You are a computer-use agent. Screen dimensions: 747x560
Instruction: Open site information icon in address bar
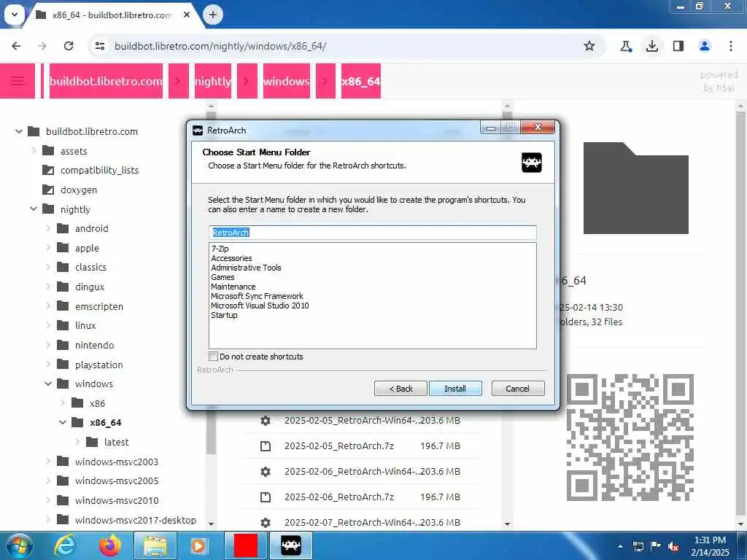[100, 46]
